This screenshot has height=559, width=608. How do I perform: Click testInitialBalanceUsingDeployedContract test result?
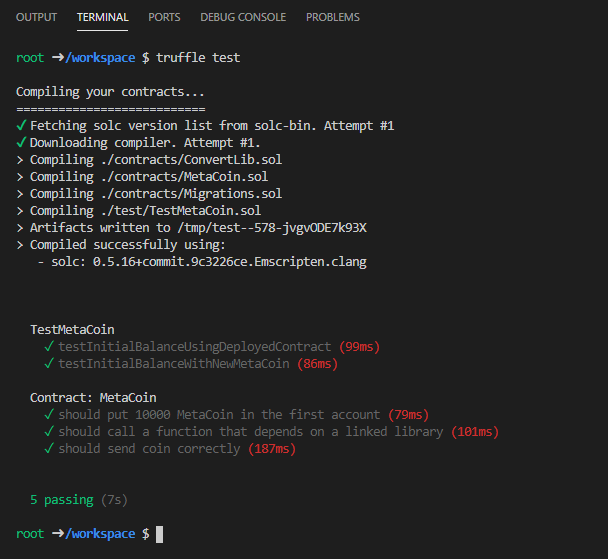click(x=195, y=347)
